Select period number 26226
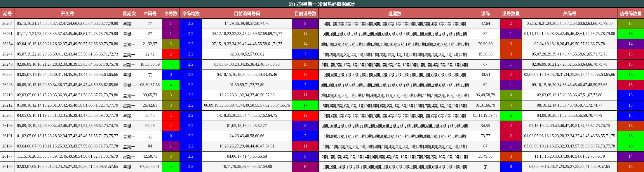The image size is (644, 172). [x=7, y=85]
